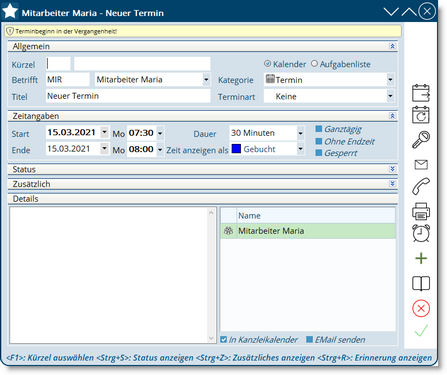
Task: Click the star icon in the title bar
Action: point(10,11)
